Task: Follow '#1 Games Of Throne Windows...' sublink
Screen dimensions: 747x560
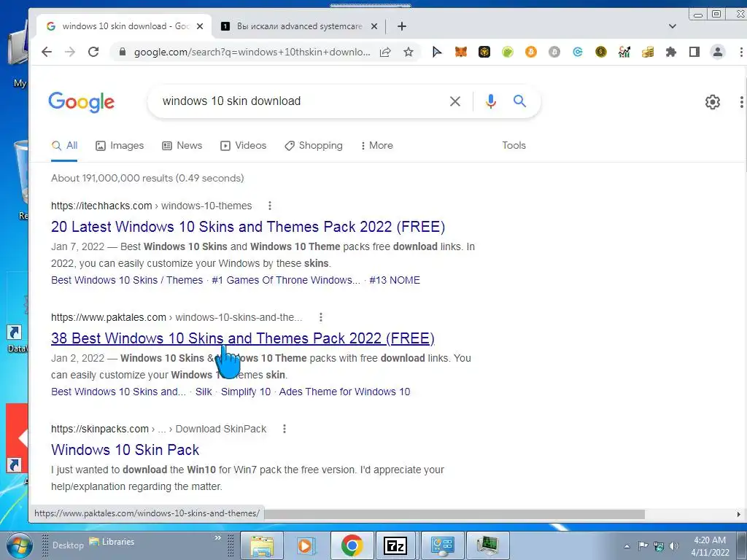Action: [x=286, y=280]
